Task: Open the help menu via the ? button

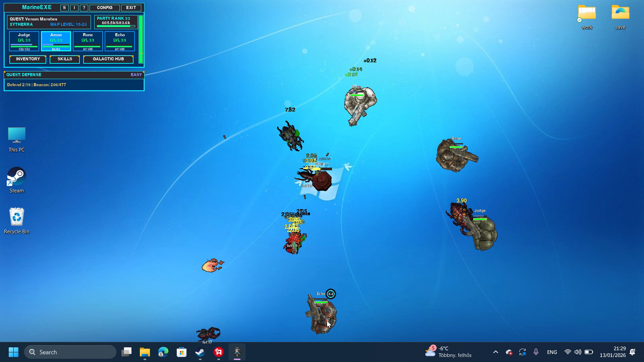Action: tap(84, 7)
